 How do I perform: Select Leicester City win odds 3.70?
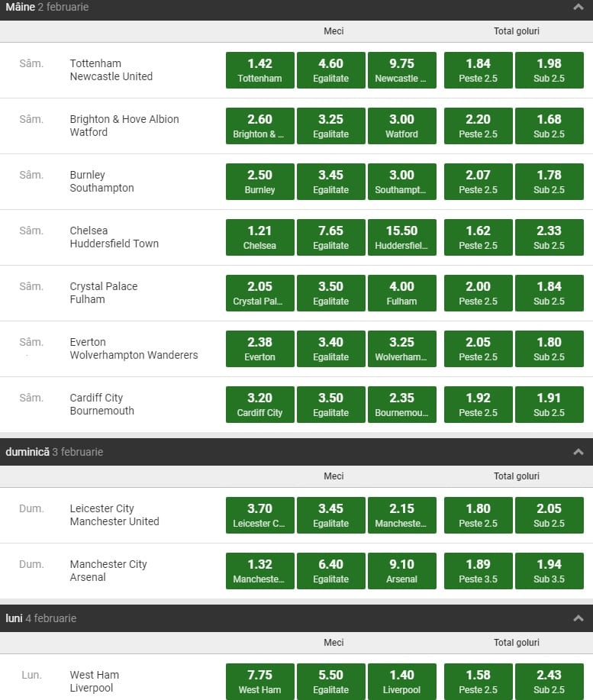(x=259, y=515)
